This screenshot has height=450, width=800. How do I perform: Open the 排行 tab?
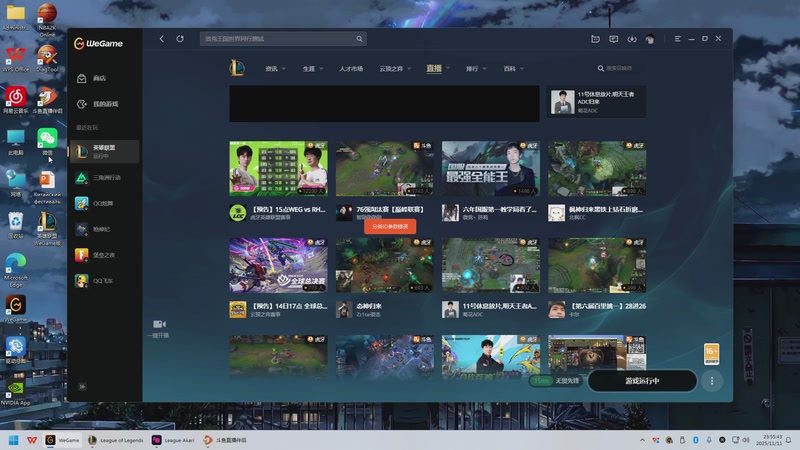(472, 69)
